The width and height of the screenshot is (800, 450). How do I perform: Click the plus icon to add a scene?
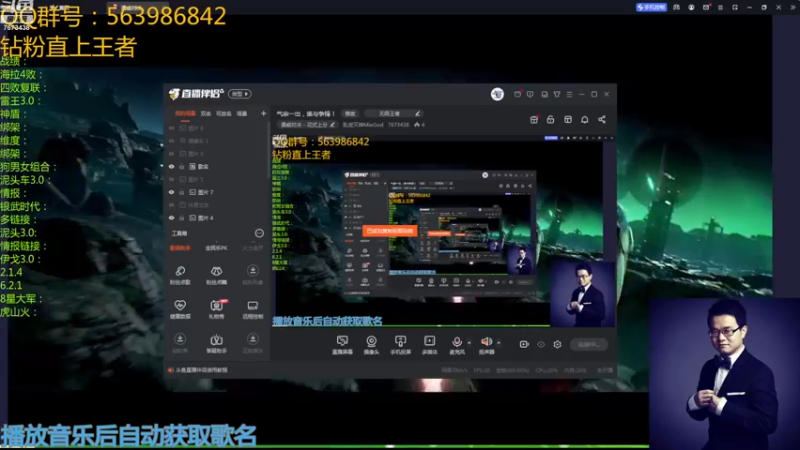point(263,113)
